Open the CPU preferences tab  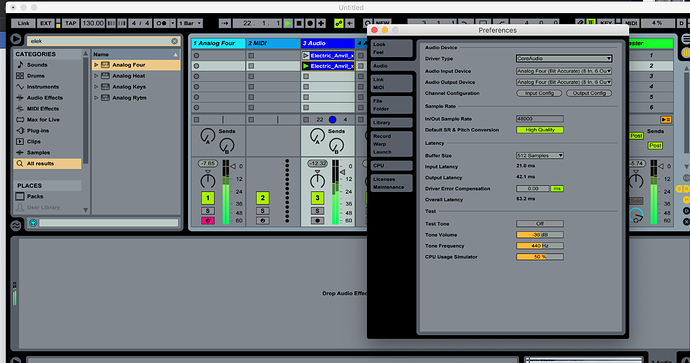pos(391,166)
